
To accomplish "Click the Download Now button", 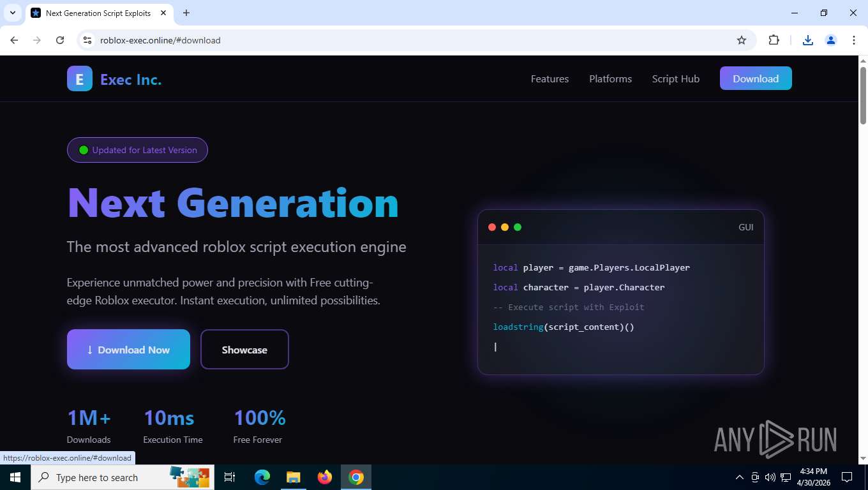I will coord(128,349).
